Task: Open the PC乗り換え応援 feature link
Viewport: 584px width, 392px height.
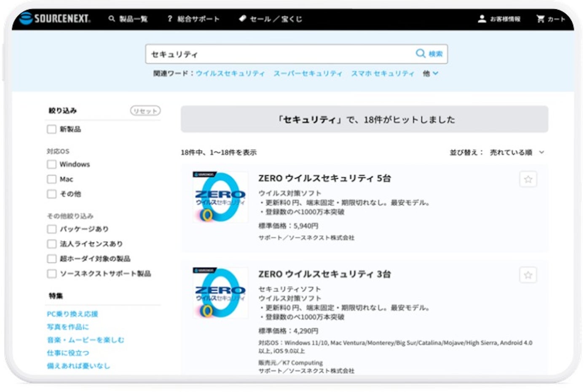Action: (72, 314)
